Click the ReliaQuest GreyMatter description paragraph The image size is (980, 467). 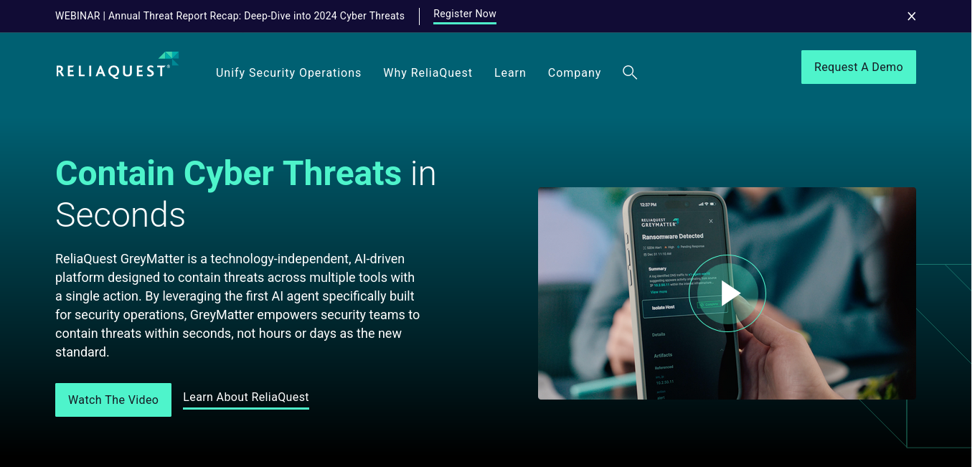pos(237,305)
